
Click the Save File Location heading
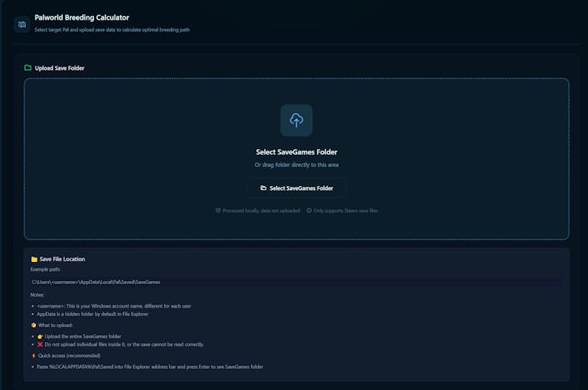pos(62,259)
